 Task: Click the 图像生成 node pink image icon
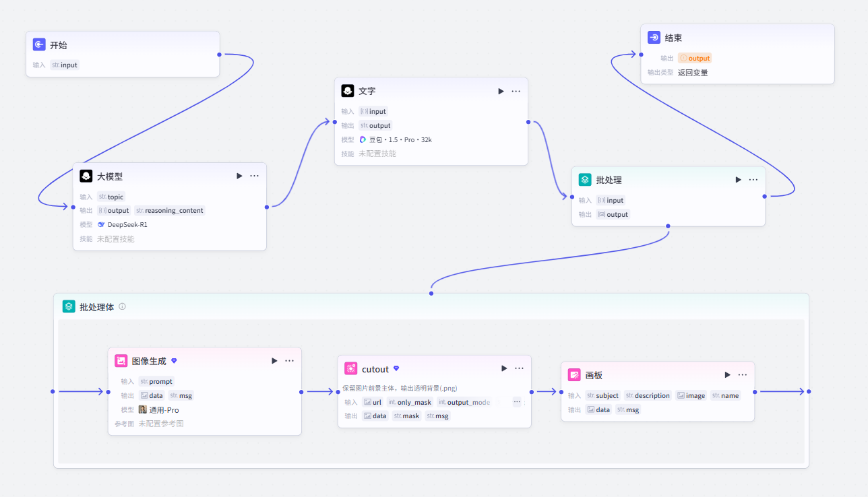coord(121,361)
